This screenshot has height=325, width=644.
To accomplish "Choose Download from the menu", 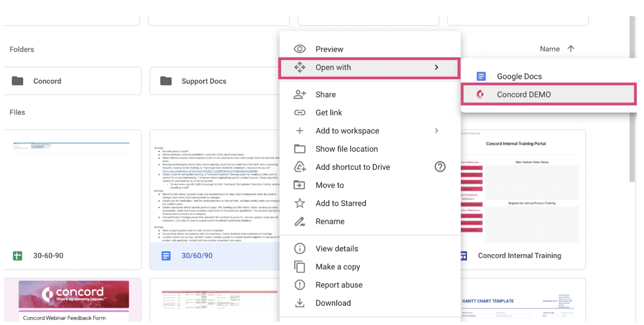I will click(x=370, y=303).
